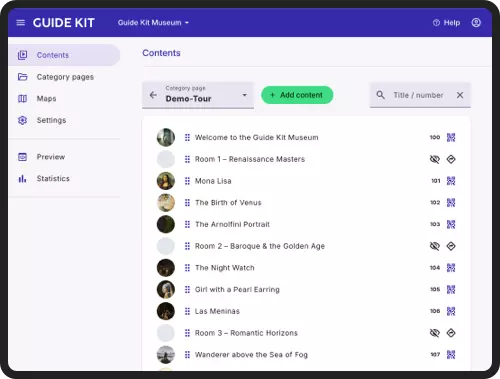Open the user account icon

[476, 23]
